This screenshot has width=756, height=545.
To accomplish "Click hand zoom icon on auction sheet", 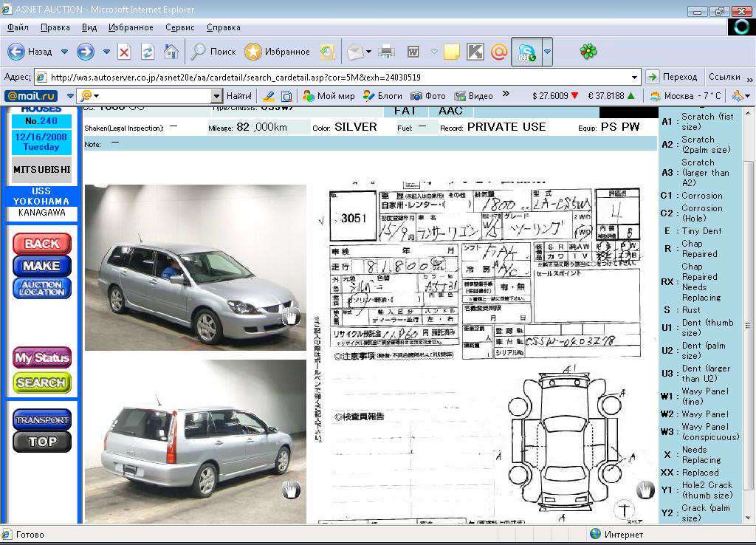I will 645,490.
